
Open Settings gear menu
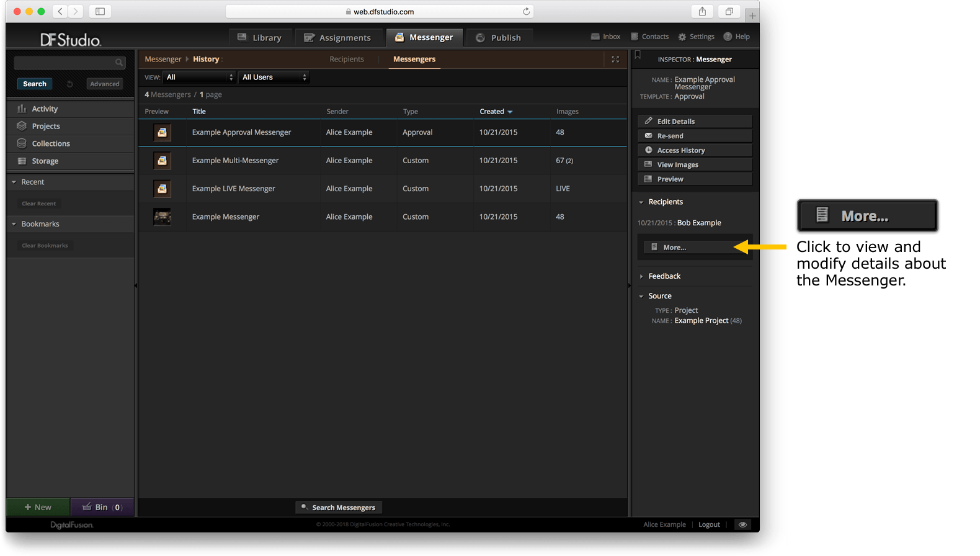pos(697,37)
